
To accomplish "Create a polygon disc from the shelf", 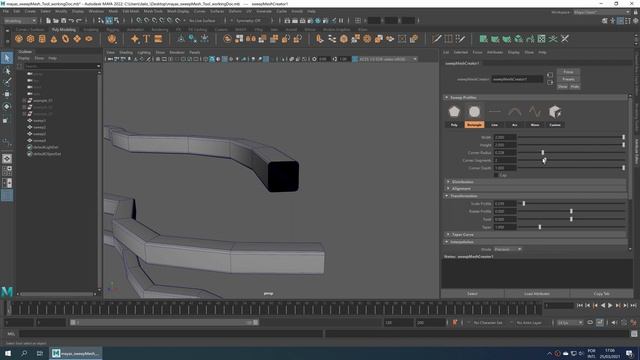I will [x=89, y=39].
